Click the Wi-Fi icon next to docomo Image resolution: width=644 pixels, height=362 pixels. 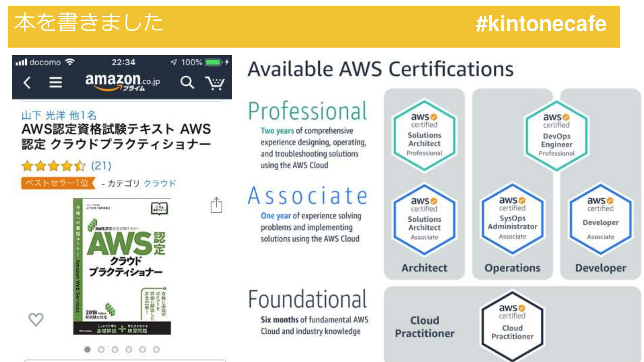point(70,62)
